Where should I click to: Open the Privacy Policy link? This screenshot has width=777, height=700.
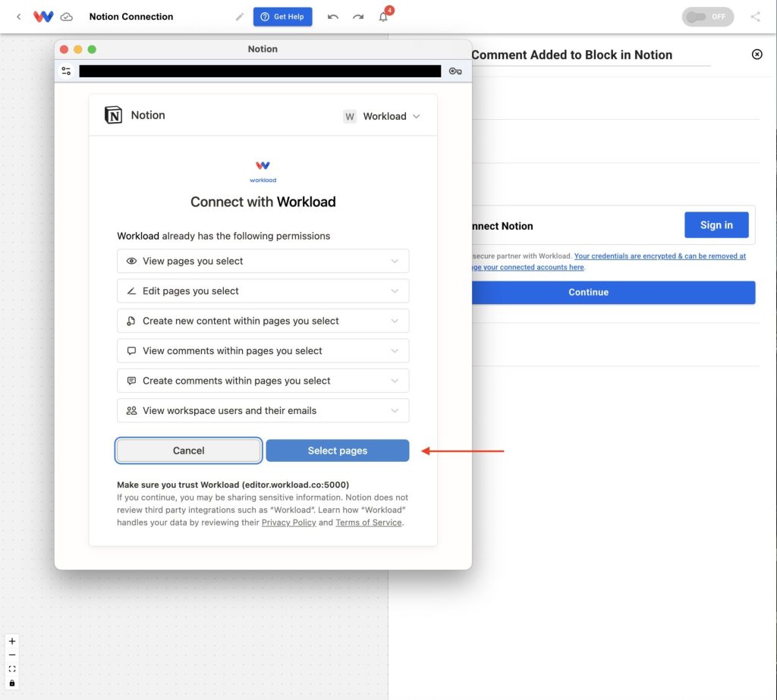tap(288, 522)
